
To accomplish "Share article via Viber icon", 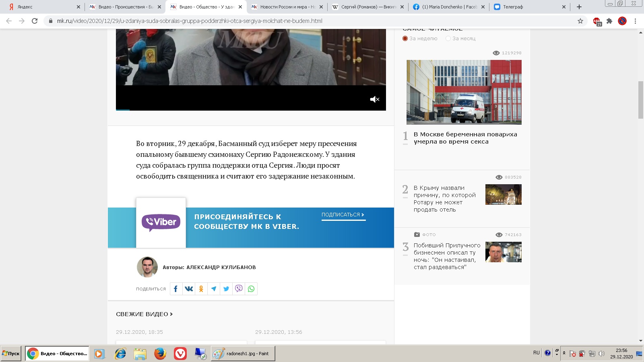I will coord(239,289).
